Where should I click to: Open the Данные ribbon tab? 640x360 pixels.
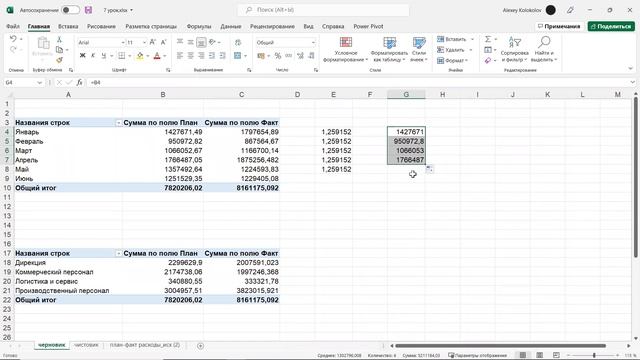(x=231, y=26)
